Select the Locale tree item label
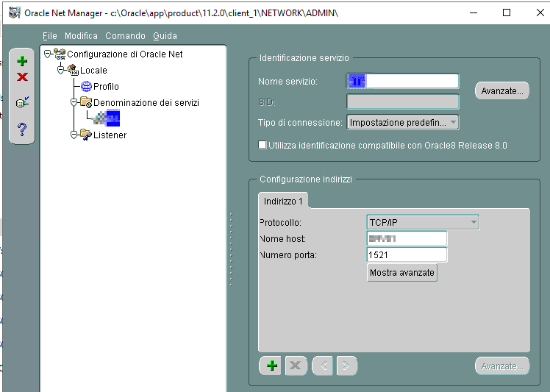This screenshot has height=392, width=550. (93, 70)
